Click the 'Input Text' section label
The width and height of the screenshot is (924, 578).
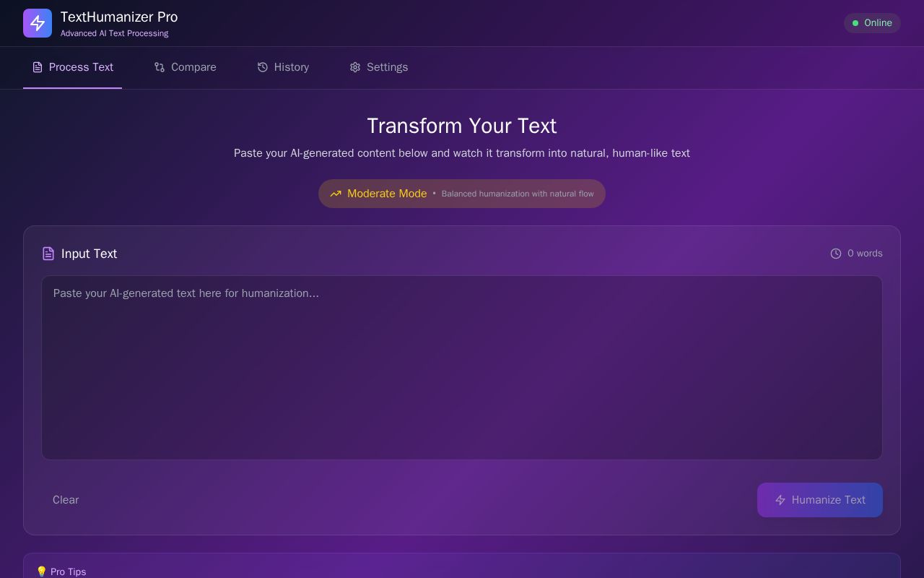89,254
